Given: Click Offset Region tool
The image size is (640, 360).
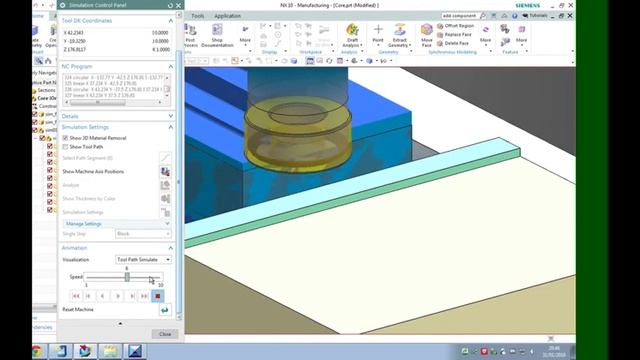Looking at the screenshot, I should (455, 26).
